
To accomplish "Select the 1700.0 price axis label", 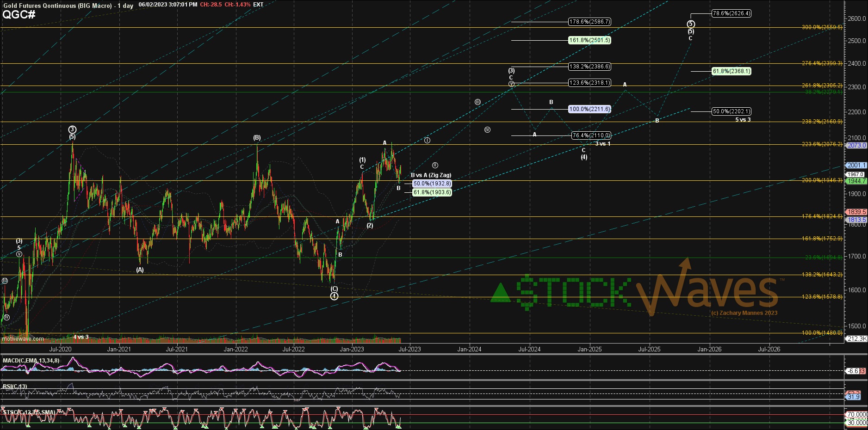I will pyautogui.click(x=857, y=256).
